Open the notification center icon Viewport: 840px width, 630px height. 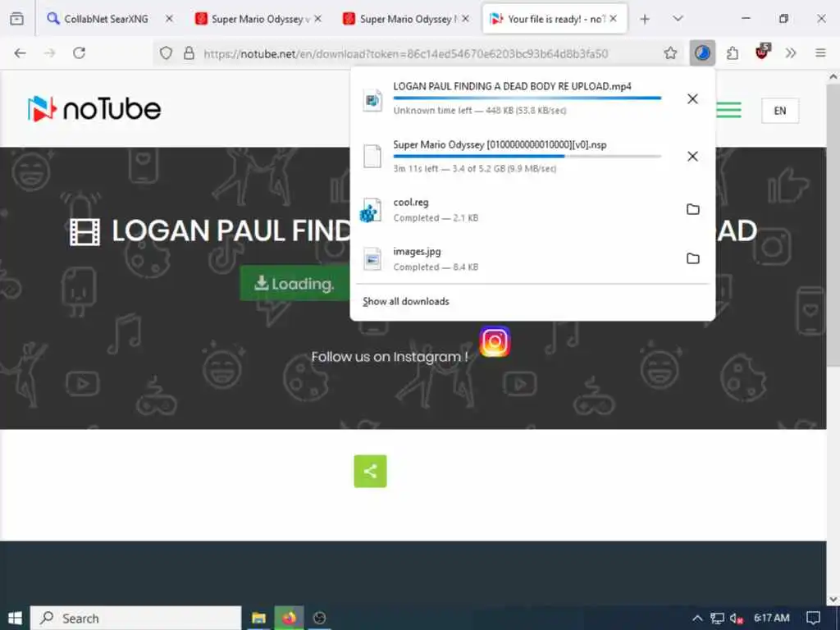813,619
